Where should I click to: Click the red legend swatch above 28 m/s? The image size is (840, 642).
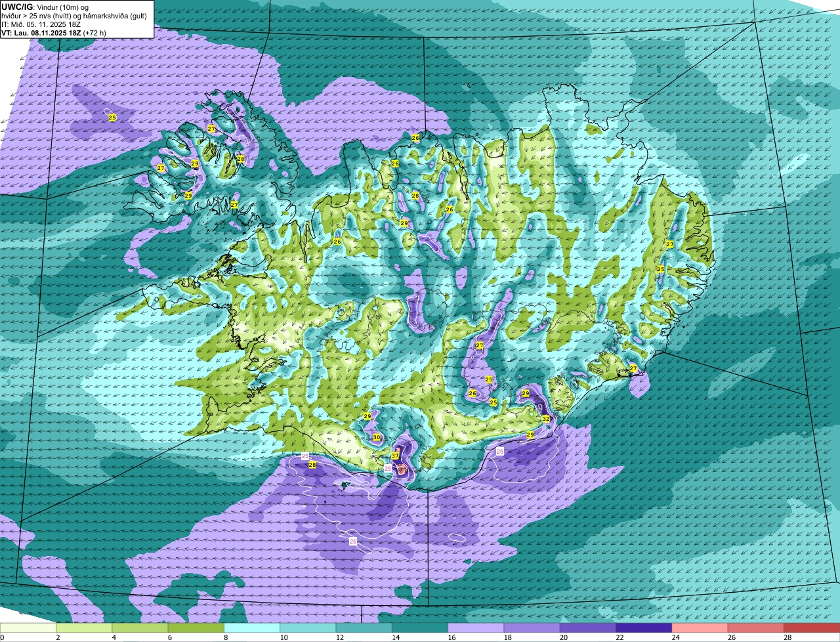812,628
